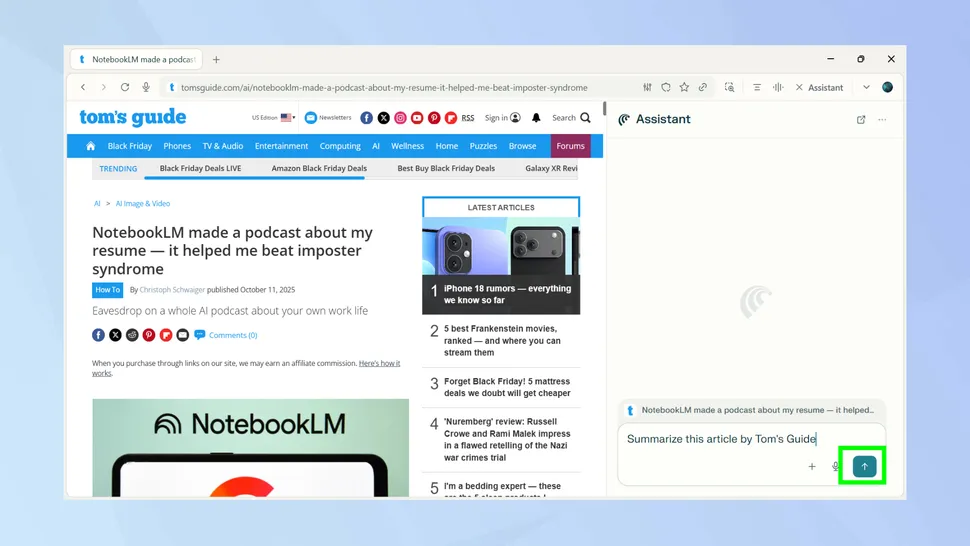The image size is (970, 546).
Task: Pop out the Assistant panel to new window
Action: pyautogui.click(x=861, y=119)
